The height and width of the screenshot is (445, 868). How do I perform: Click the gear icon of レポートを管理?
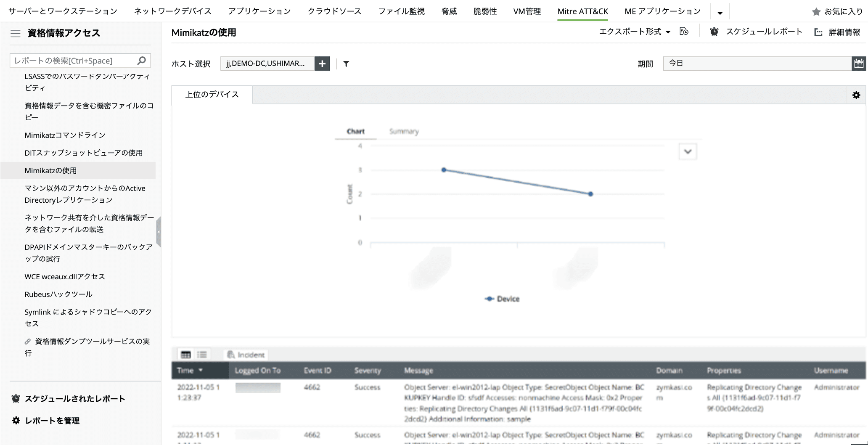click(x=16, y=420)
